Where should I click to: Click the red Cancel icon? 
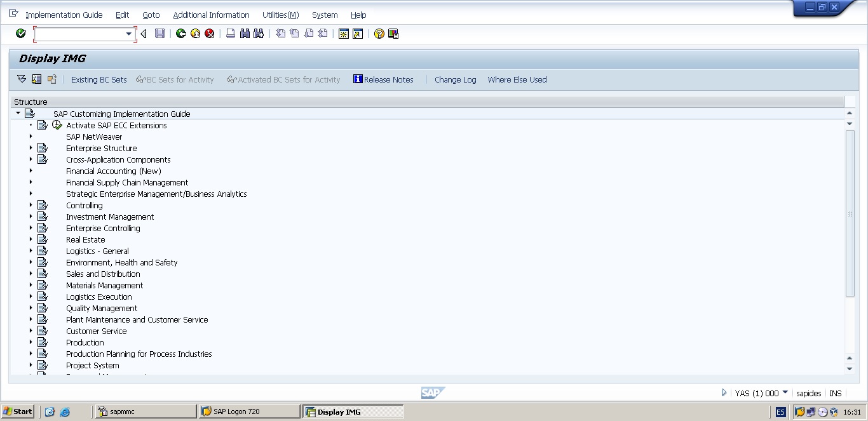[x=210, y=34]
